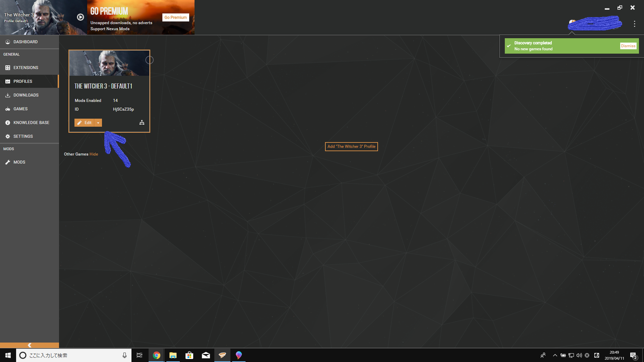Go to the Downloads section
644x362 pixels.
[29, 95]
